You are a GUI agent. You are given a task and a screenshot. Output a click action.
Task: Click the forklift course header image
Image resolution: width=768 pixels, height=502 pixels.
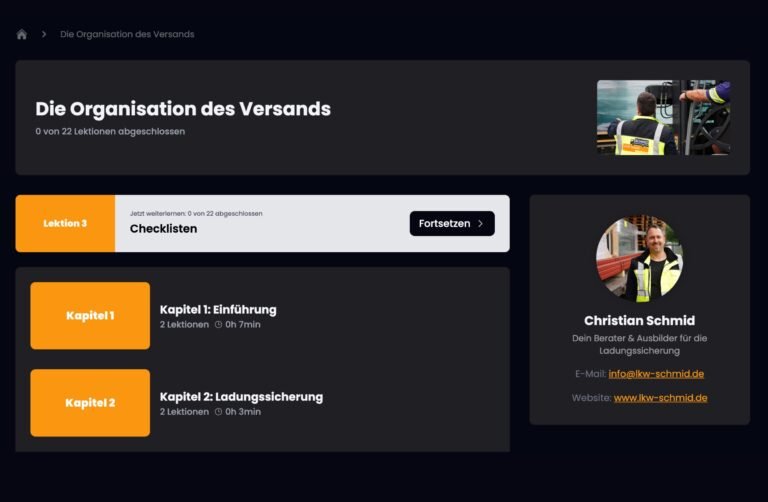[663, 117]
